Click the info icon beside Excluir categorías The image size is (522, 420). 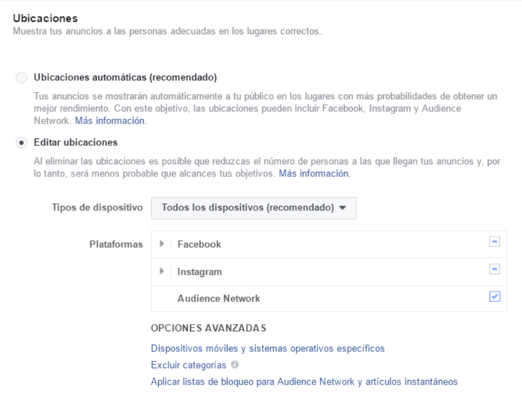click(235, 365)
